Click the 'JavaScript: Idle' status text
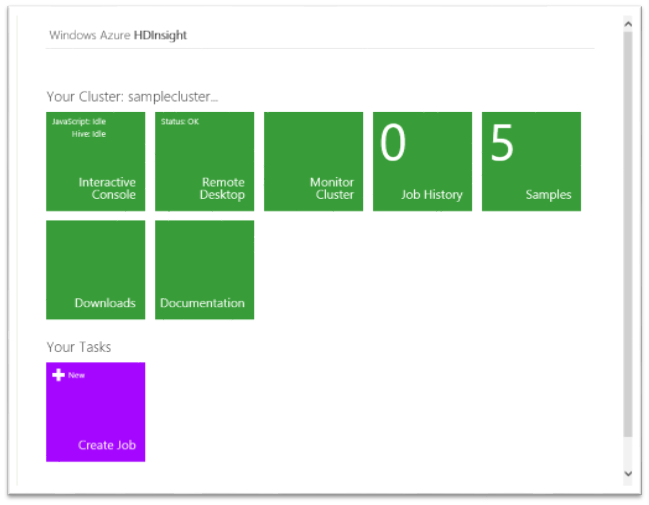649x505 pixels. click(79, 122)
